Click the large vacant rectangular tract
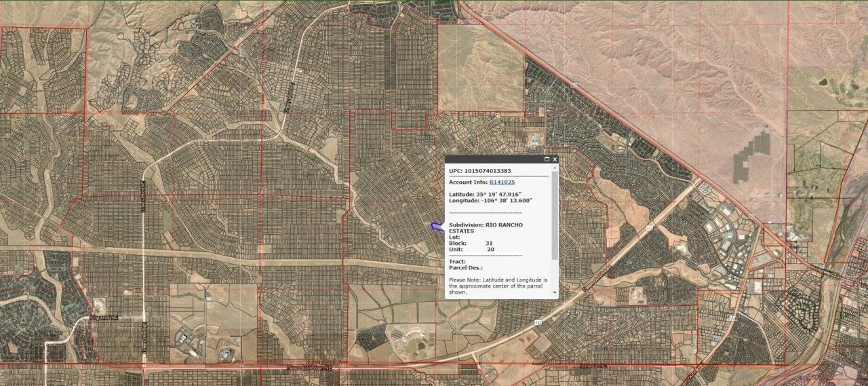Screen dimensions: 868x386 click(x=480, y=68)
